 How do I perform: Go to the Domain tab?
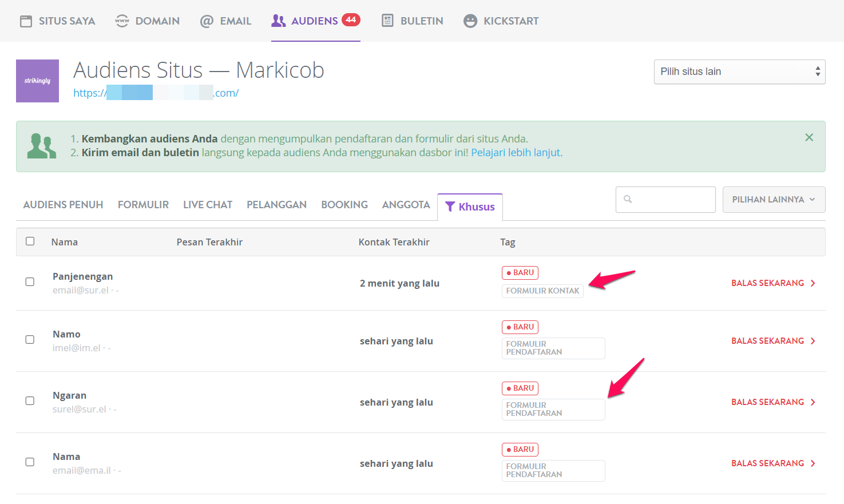[147, 21]
